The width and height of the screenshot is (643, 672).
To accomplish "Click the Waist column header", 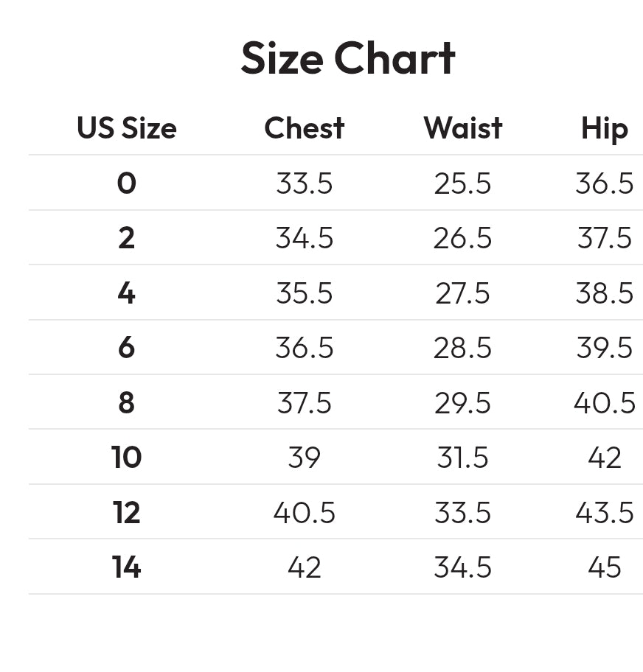I will 463,127.
